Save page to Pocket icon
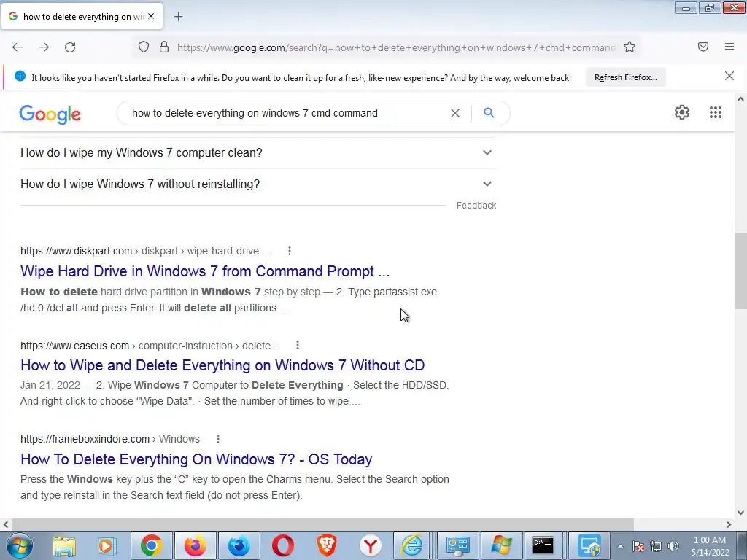 pos(703,47)
